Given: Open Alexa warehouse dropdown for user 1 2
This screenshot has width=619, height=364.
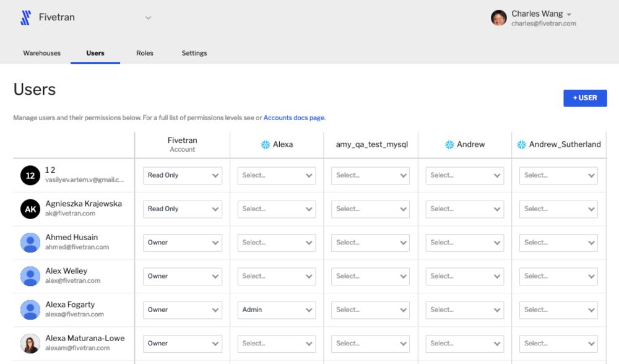Looking at the screenshot, I should point(276,175).
